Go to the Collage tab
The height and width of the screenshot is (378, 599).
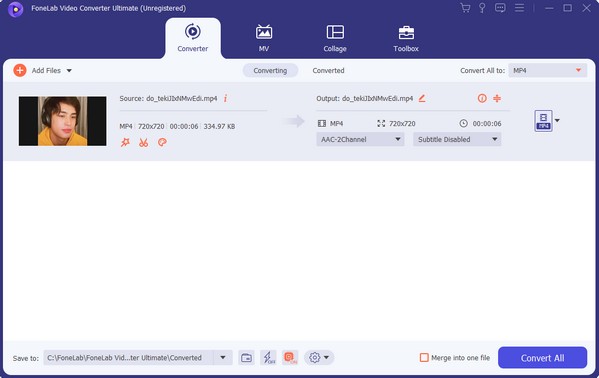pos(335,38)
